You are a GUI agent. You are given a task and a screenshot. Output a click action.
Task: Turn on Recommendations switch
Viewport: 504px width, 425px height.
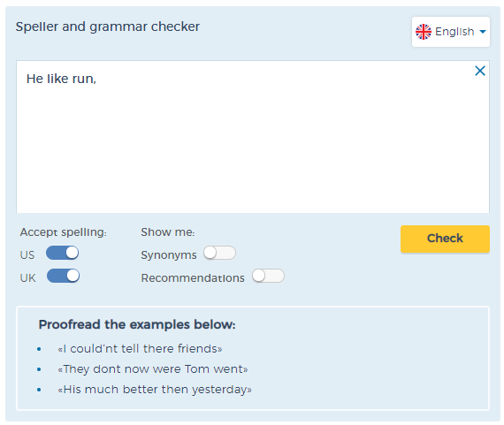[268, 276]
